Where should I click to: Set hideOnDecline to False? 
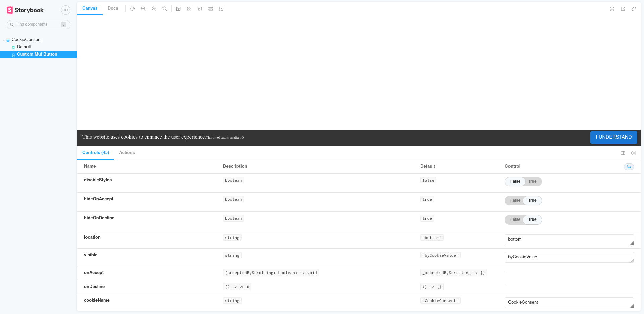click(515, 219)
